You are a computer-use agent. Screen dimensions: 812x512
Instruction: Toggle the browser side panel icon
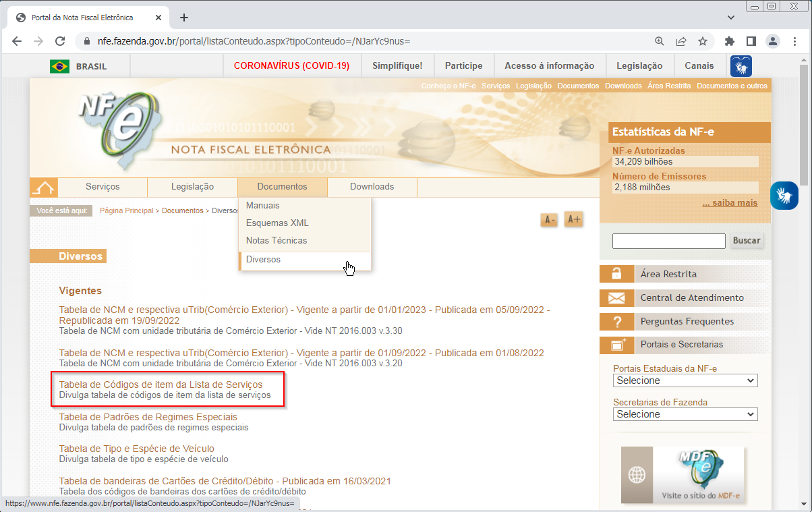[x=751, y=41]
